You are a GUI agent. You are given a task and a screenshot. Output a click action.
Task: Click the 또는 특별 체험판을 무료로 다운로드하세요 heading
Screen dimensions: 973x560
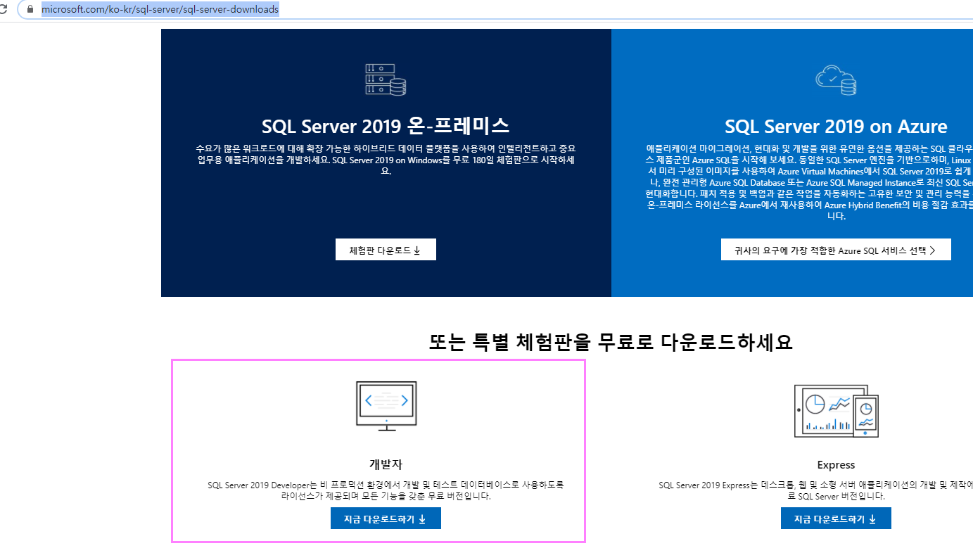[611, 342]
